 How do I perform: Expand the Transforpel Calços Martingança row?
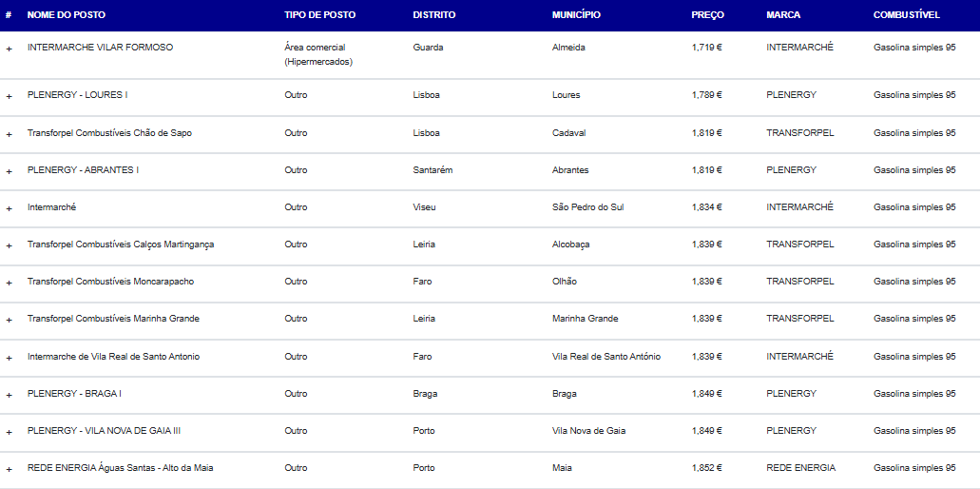click(x=9, y=245)
